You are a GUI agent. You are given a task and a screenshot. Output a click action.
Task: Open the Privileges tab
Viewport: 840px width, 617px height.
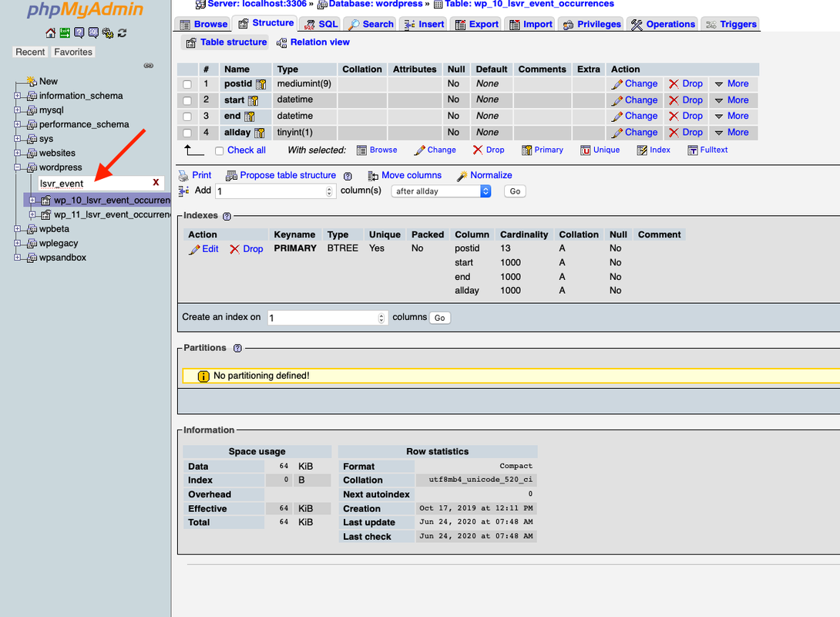[591, 24]
